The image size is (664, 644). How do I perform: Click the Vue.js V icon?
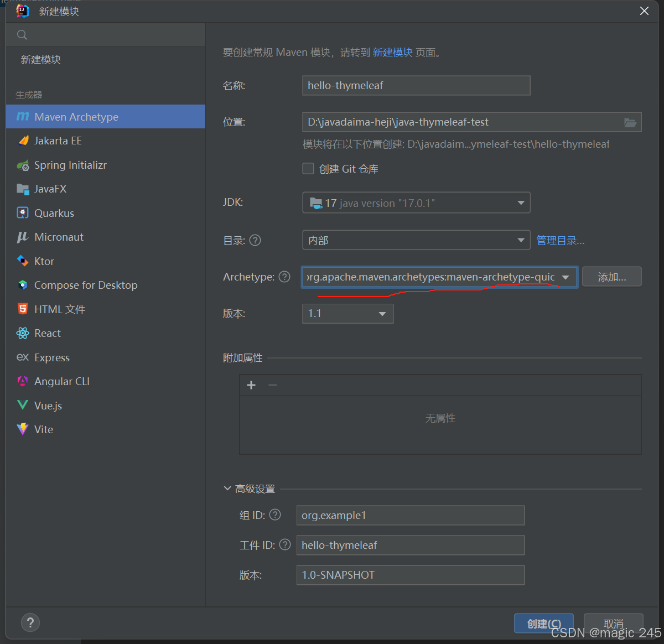(23, 405)
